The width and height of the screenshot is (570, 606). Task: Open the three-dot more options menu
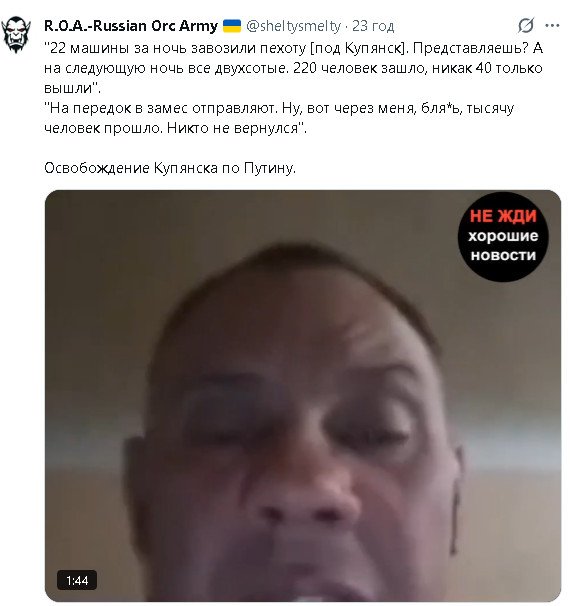pyautogui.click(x=552, y=26)
